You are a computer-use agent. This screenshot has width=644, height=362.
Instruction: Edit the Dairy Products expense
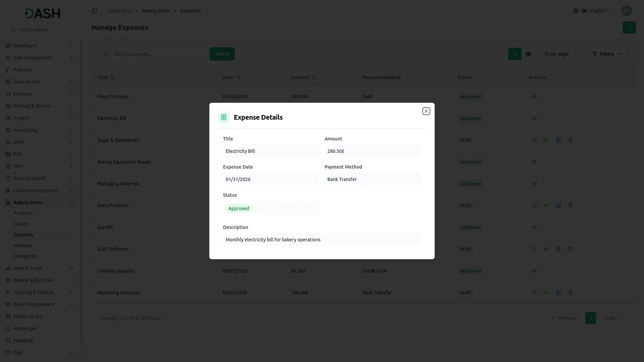(558, 205)
